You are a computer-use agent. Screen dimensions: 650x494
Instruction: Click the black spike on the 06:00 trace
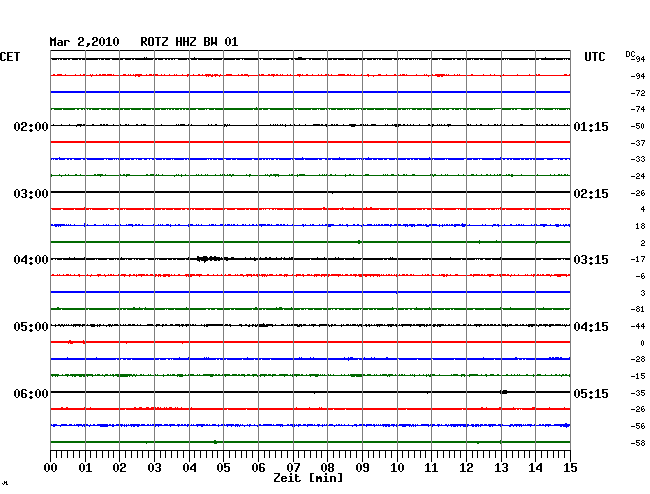504,392
